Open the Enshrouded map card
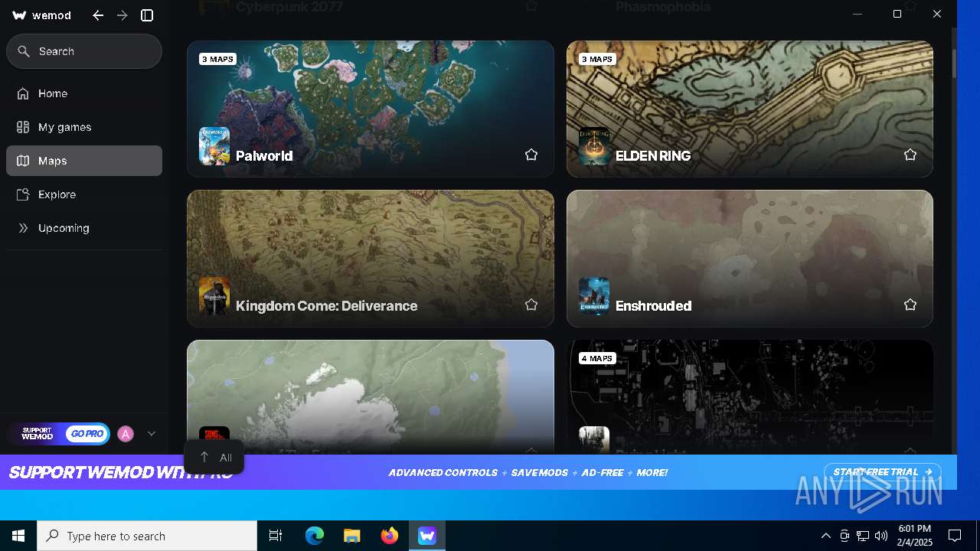Screen dimensions: 980x551 (x=750, y=259)
